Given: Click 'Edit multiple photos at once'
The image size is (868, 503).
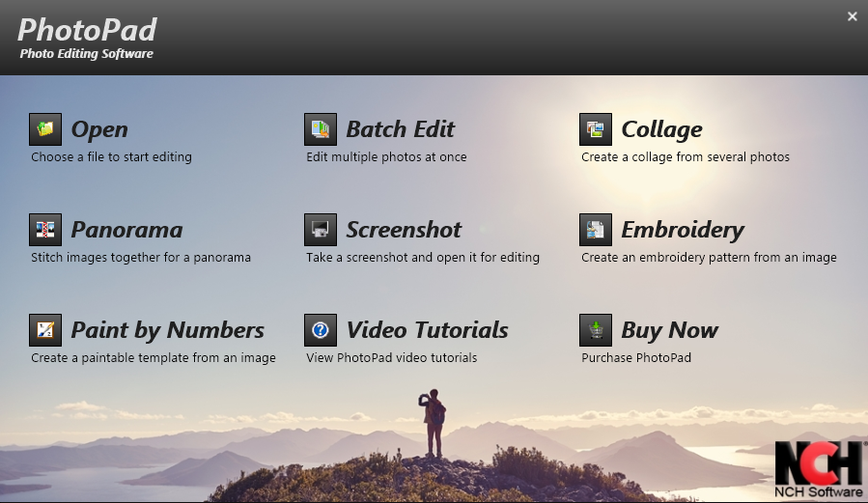Looking at the screenshot, I should point(386,157).
